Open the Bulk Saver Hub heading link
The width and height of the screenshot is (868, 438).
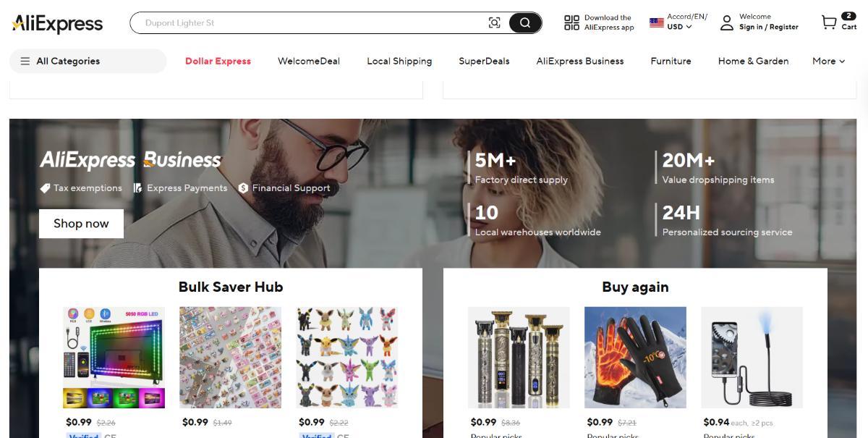click(231, 287)
